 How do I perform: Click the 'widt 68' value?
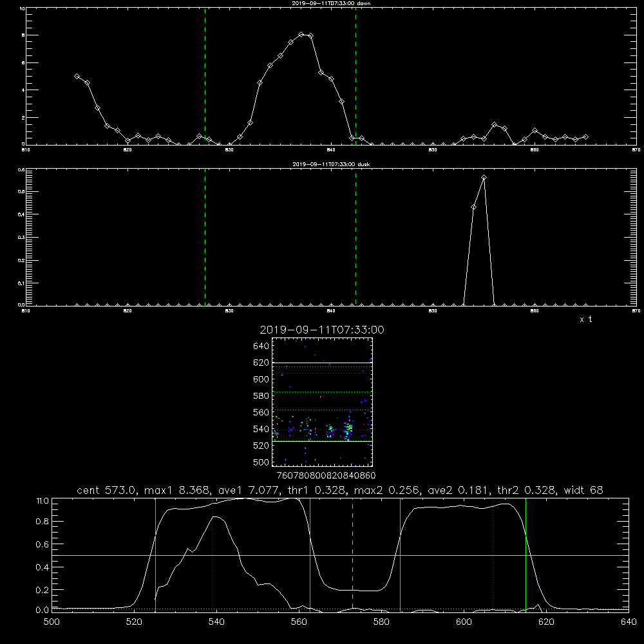click(583, 490)
